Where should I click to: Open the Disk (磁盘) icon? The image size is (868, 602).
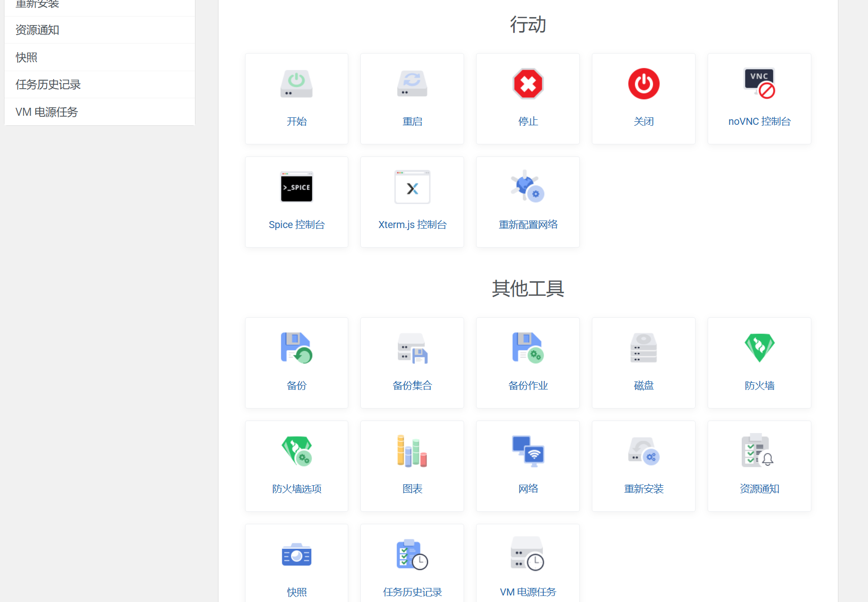(643, 348)
